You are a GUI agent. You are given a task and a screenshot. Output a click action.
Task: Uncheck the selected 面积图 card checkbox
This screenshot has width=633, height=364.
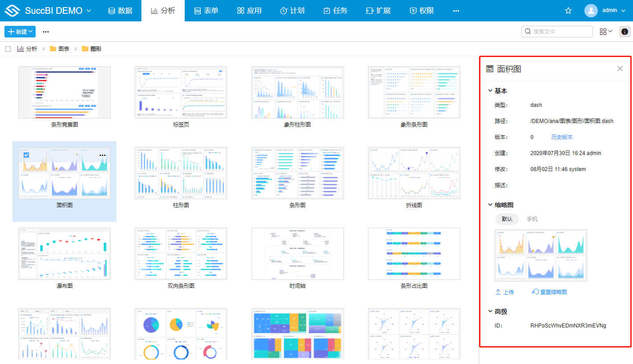coord(26,155)
